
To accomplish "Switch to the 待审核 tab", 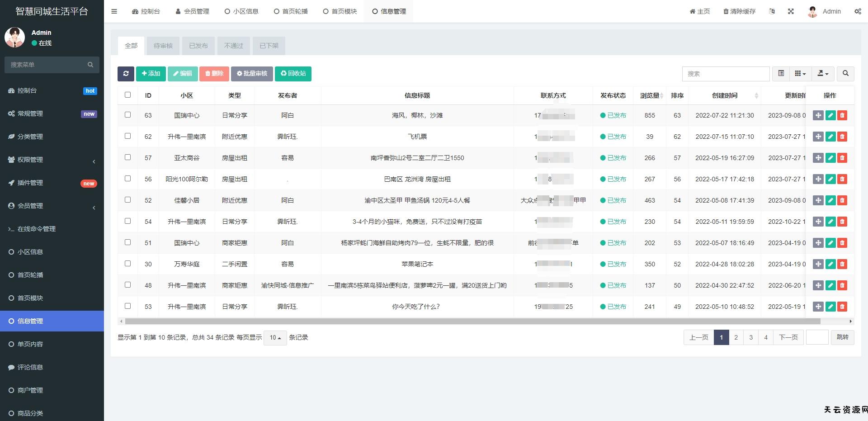I will click(x=163, y=46).
